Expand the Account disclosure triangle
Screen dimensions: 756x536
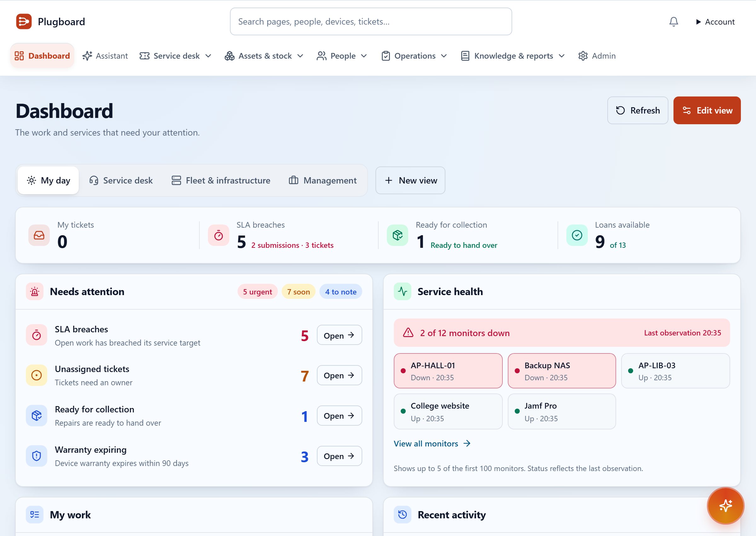pyautogui.click(x=698, y=22)
